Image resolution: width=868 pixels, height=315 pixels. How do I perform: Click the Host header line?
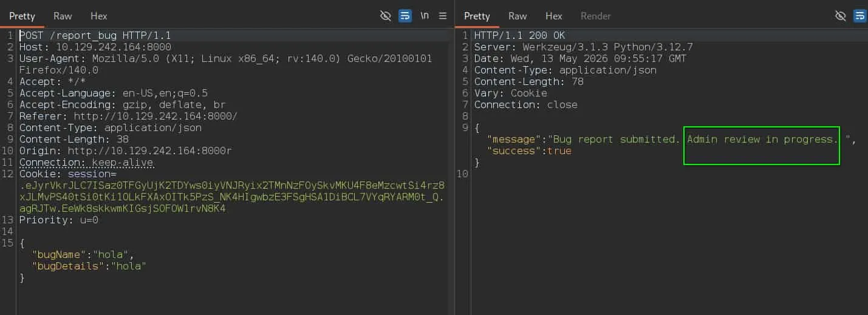point(95,47)
